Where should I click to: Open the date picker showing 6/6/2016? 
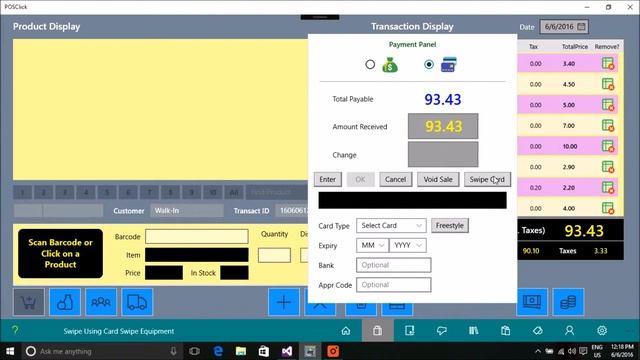pos(564,27)
